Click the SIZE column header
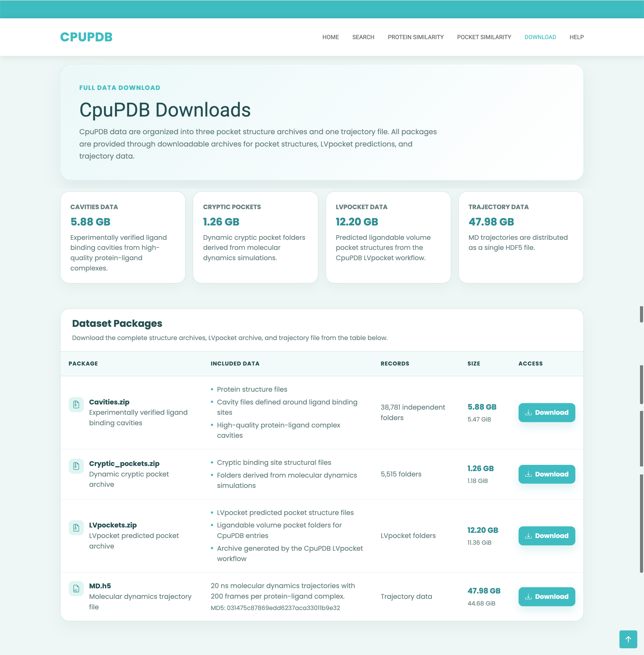This screenshot has width=644, height=655. coord(474,363)
